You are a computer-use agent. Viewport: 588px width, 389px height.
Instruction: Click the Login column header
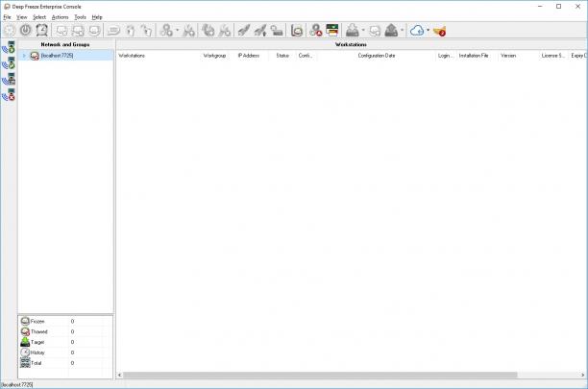click(446, 56)
